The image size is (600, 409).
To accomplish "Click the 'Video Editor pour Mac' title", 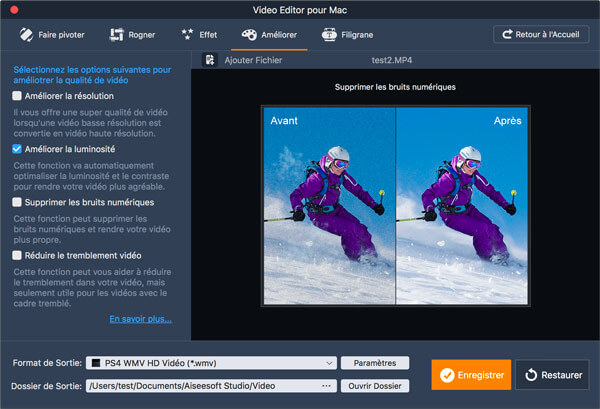I will click(300, 10).
